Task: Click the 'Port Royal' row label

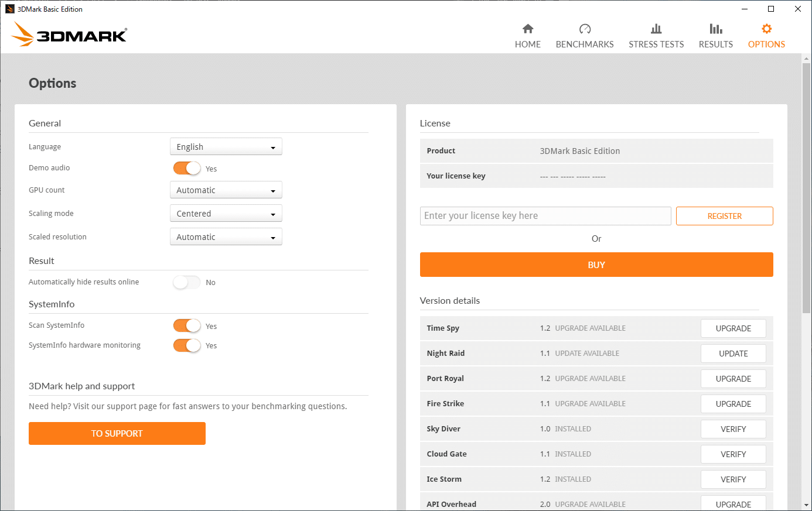Action: tap(445, 379)
